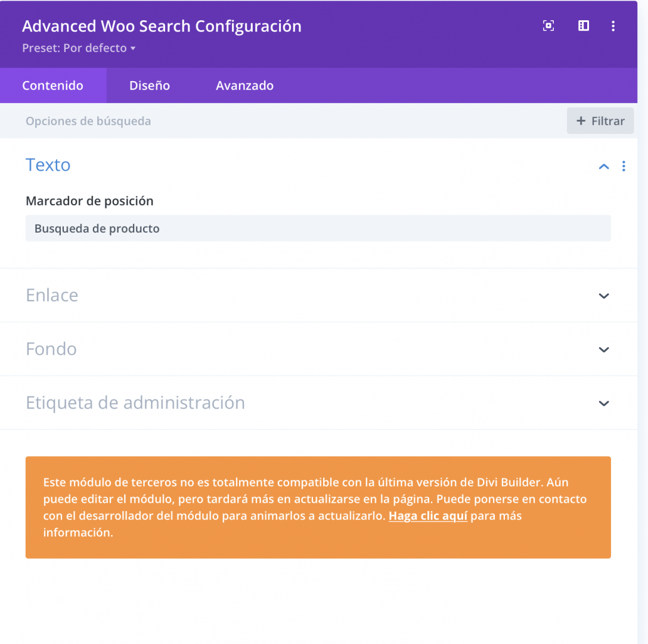The height and width of the screenshot is (644, 648).
Task: Expand Etiqueta de administración section
Action: [x=604, y=403]
